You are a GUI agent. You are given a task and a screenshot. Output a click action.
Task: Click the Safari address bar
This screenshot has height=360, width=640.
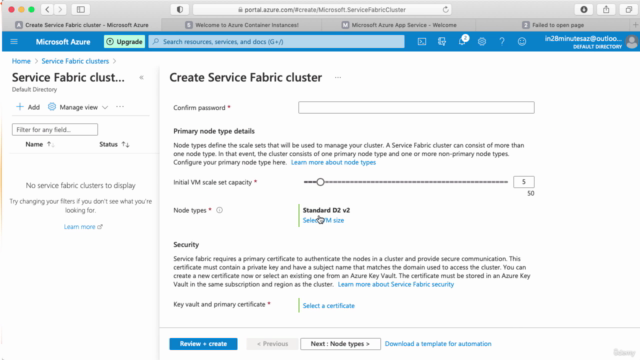tap(322, 9)
